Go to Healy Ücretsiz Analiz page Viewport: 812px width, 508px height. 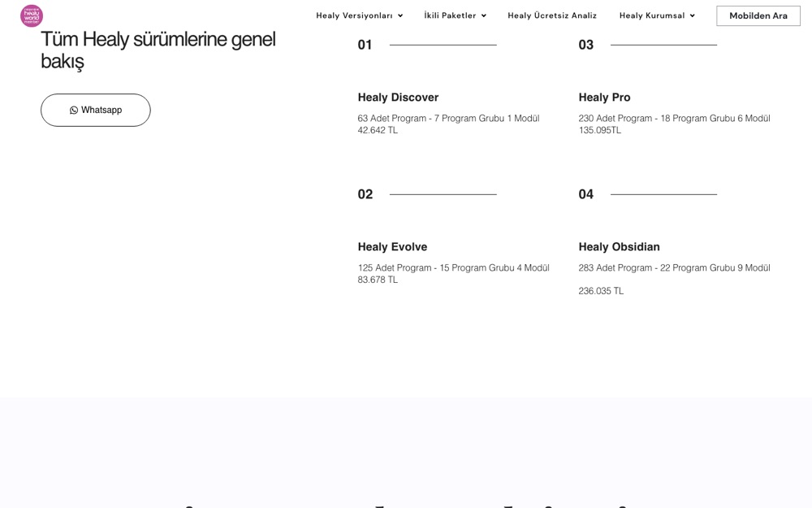pyautogui.click(x=552, y=15)
